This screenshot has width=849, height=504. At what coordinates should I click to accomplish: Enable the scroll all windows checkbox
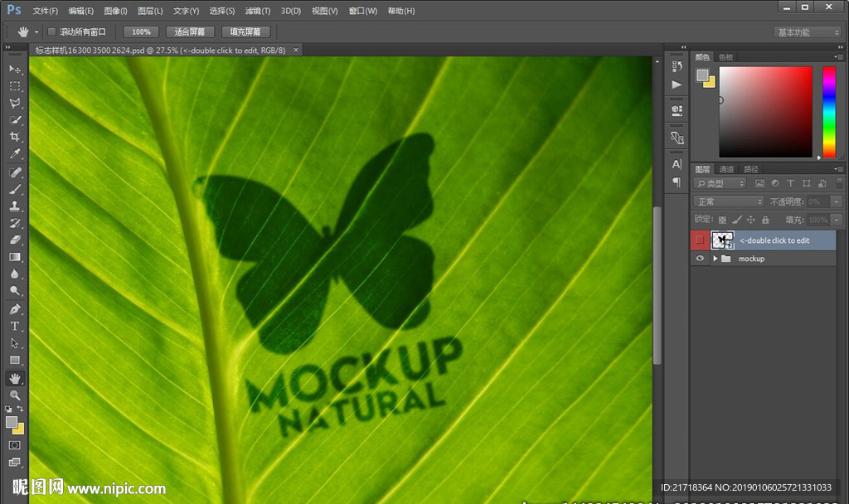(51, 31)
